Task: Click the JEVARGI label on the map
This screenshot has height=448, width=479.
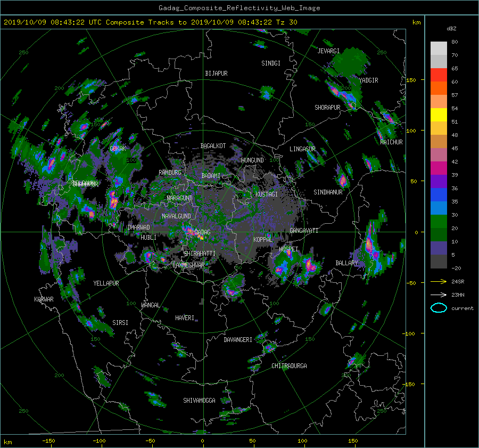Action: (x=328, y=51)
